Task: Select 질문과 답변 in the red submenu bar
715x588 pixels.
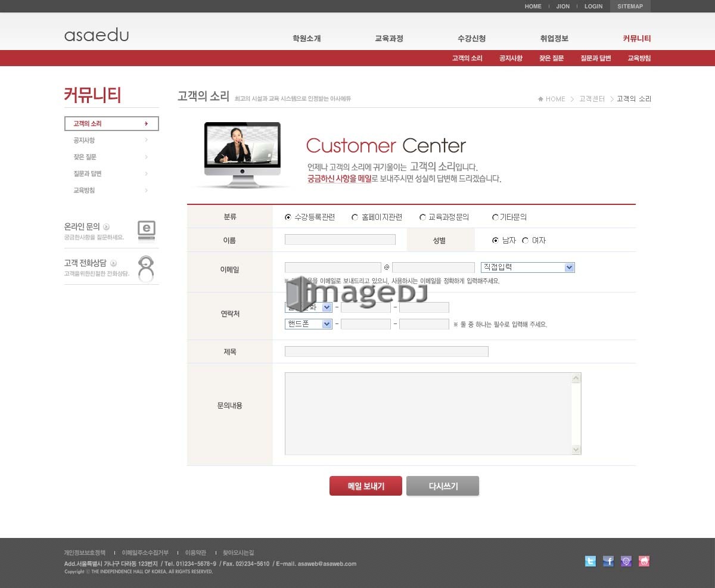Action: [x=596, y=58]
